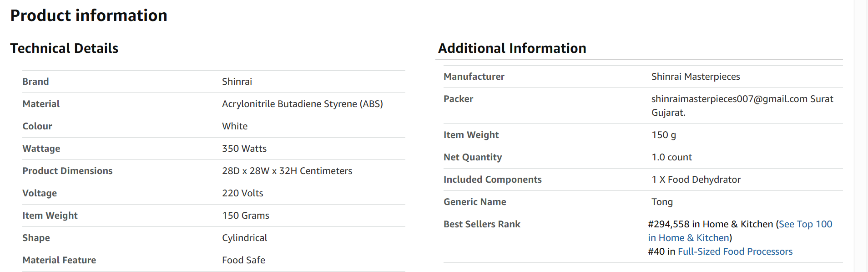
Task: Click the Additional Information heading
Action: 512,48
